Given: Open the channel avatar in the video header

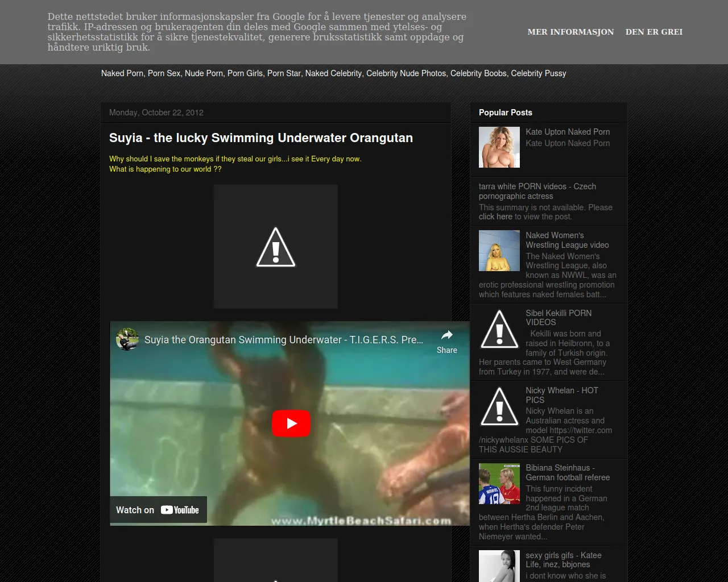Looking at the screenshot, I should pyautogui.click(x=127, y=339).
